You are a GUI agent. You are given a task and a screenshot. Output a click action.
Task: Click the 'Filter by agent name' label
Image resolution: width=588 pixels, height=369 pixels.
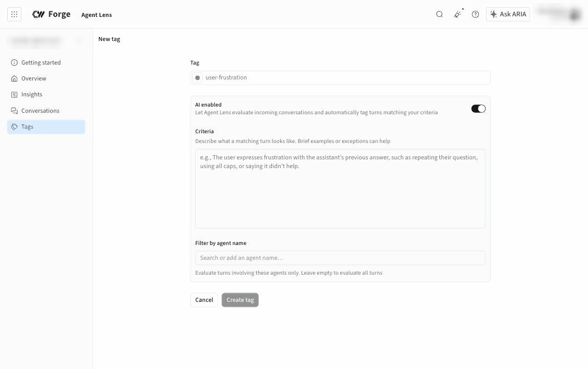[221, 243]
